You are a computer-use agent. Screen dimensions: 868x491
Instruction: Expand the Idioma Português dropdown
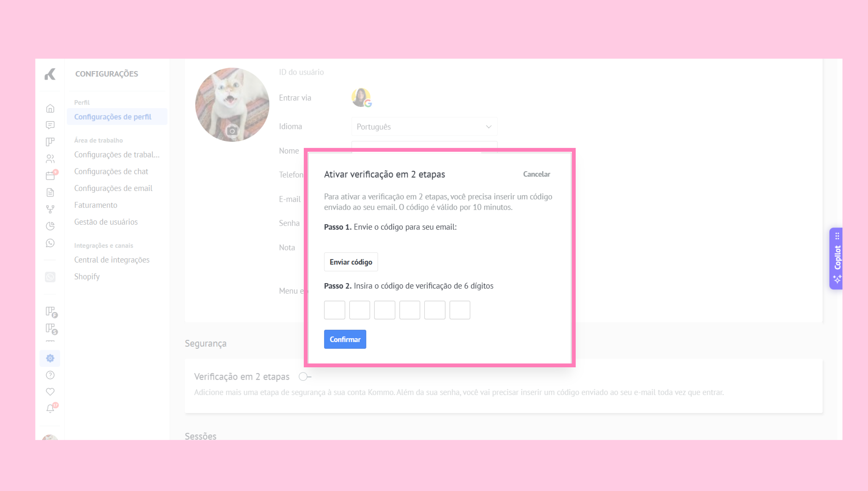(424, 127)
